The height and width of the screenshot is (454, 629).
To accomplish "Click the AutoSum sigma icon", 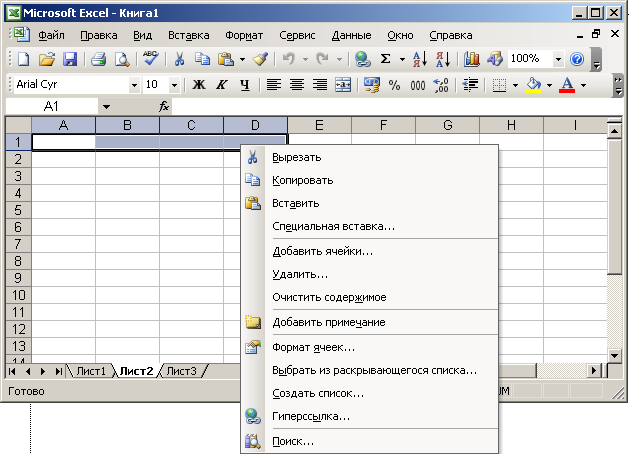I will [x=386, y=59].
